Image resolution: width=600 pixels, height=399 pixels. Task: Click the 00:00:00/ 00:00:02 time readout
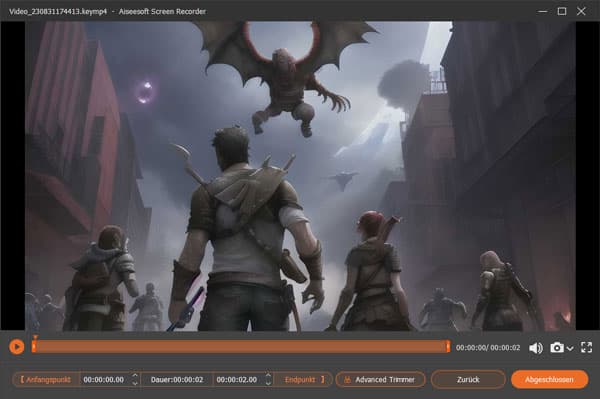pos(488,348)
